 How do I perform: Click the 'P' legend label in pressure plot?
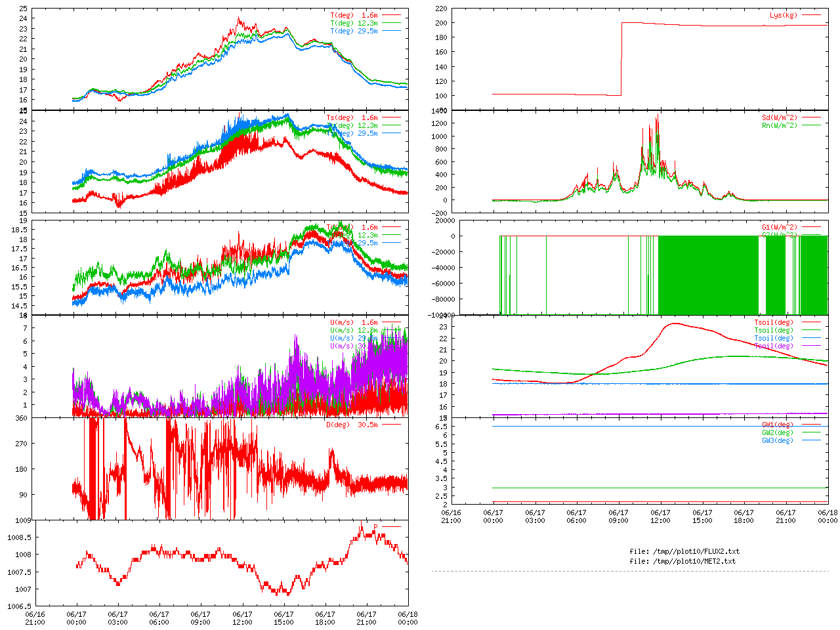point(375,527)
